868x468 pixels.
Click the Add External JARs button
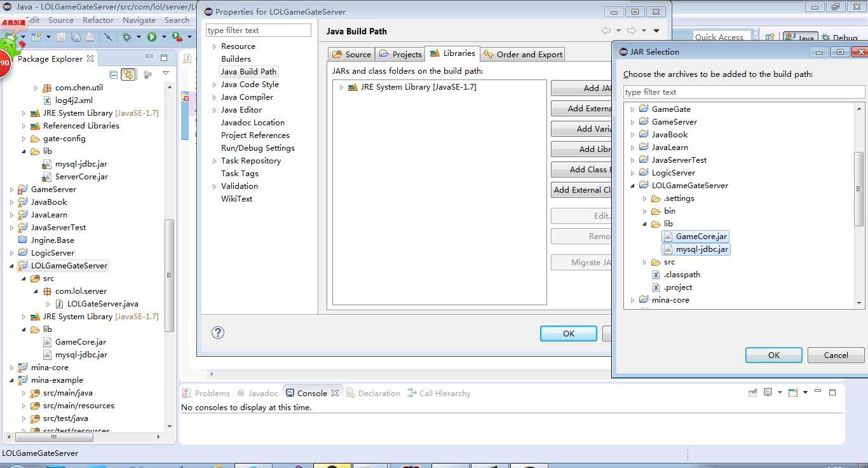(x=581, y=109)
